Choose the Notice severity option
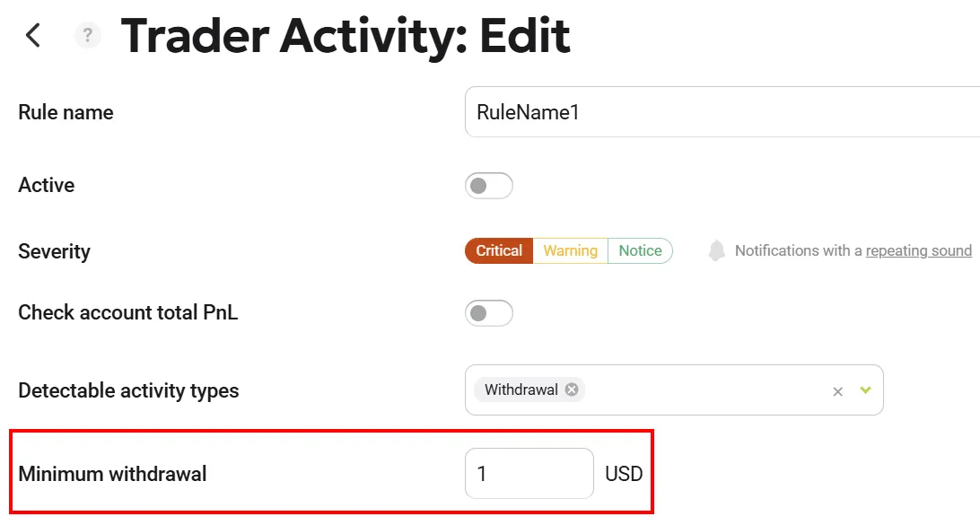Image resolution: width=980 pixels, height=525 pixels. click(x=640, y=251)
